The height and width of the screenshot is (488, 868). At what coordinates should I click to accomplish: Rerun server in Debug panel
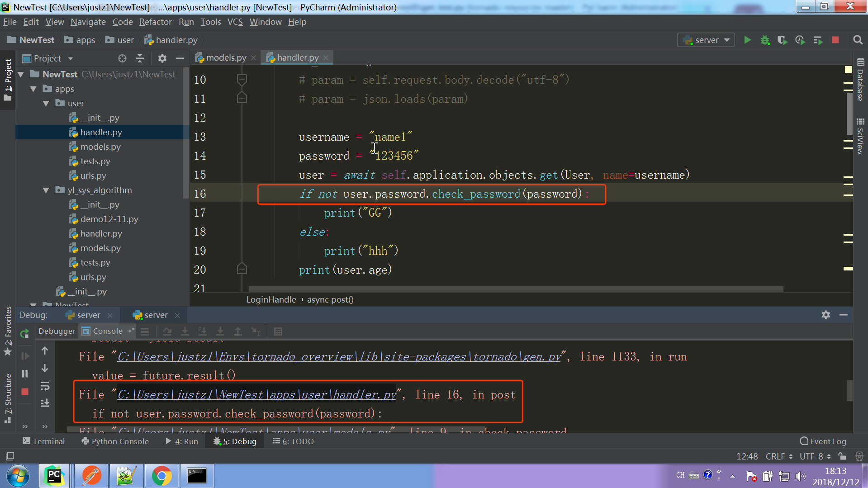tap(25, 334)
